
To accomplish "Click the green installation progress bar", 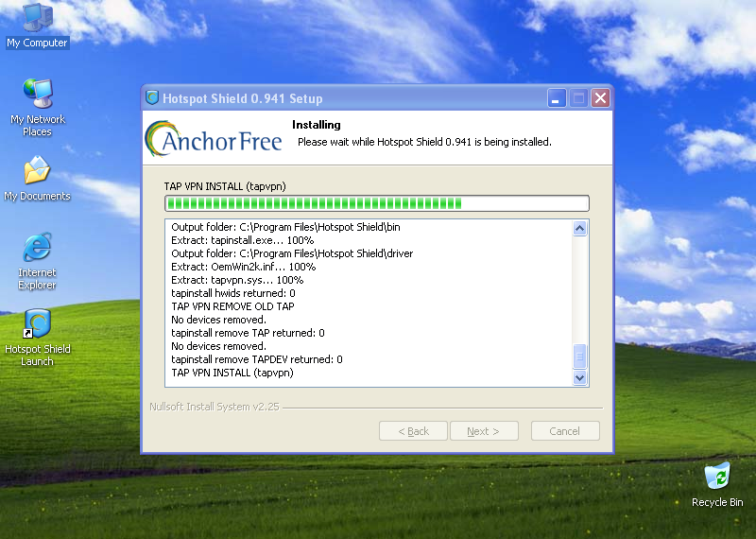I will point(376,203).
